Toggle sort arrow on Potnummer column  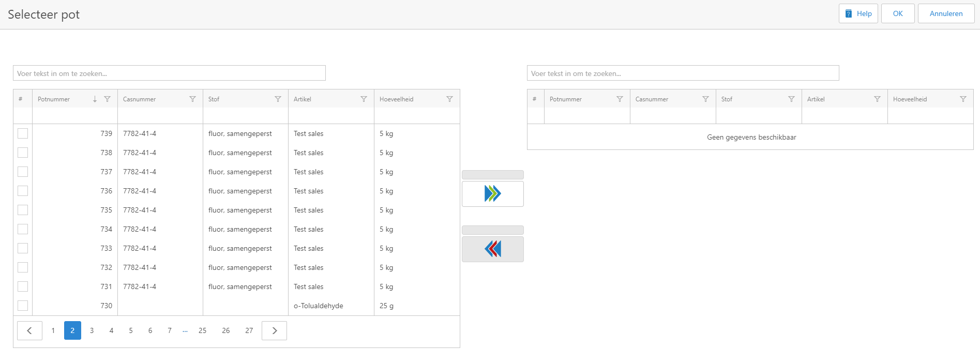point(95,99)
